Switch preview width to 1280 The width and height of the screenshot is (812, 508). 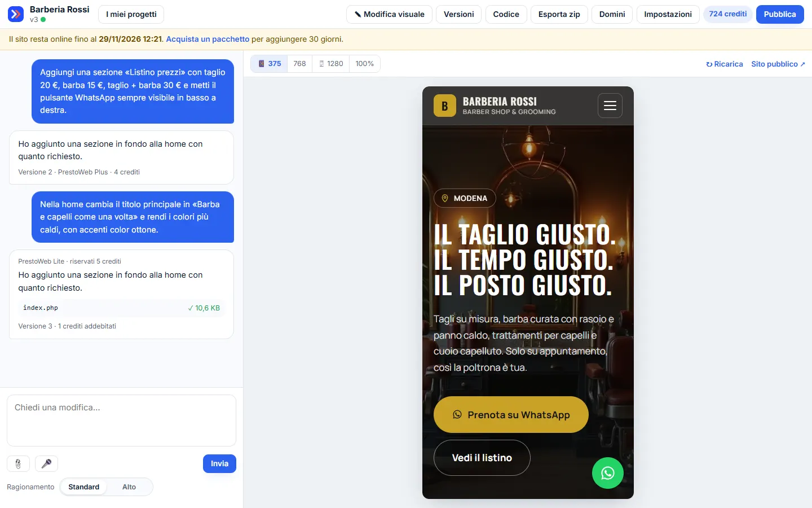(x=331, y=64)
